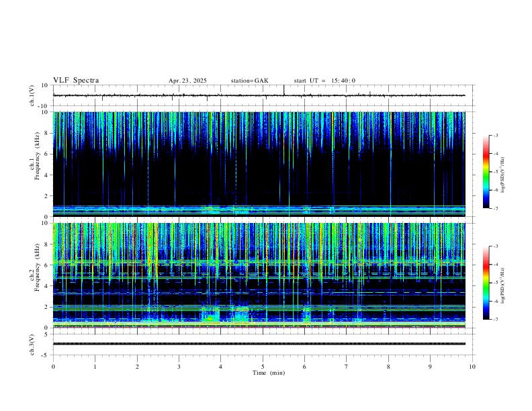The image size is (532, 411).
Task: Click the "ch.1(V)" axis label
Action: coord(32,95)
